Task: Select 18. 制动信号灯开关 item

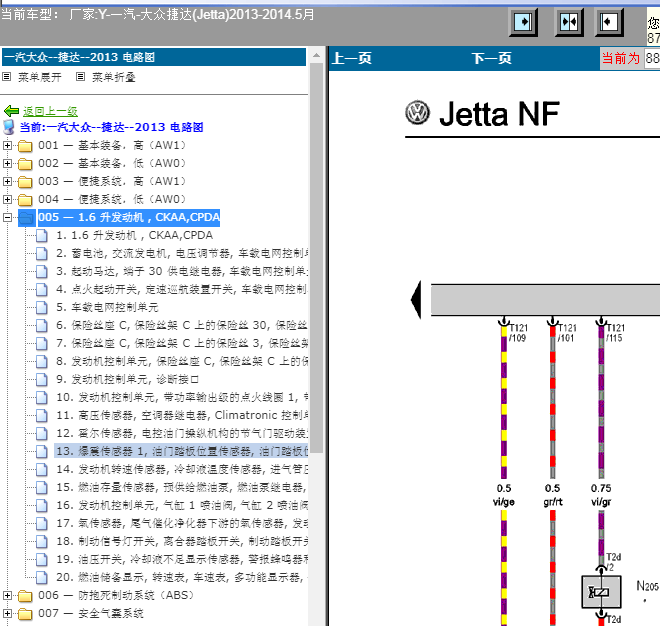Action: coord(182,541)
